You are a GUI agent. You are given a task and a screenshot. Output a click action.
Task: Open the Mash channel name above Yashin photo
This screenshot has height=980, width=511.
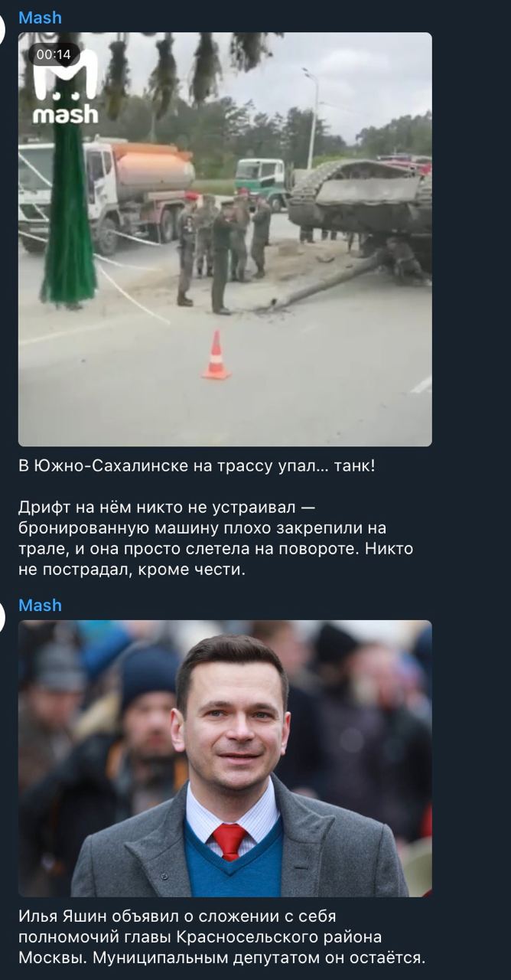pos(40,605)
